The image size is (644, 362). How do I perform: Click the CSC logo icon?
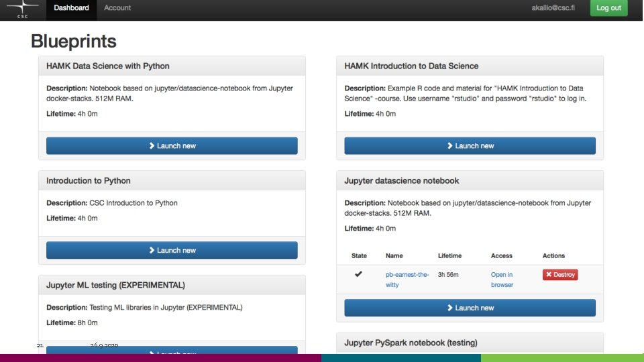coord(23,9)
